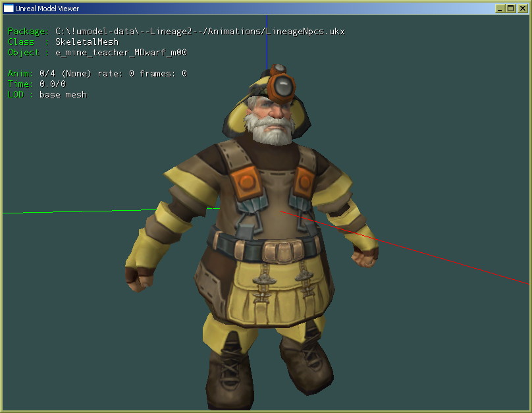
Task: Click the 'SkeletalMesh' class value
Action: click(x=87, y=42)
